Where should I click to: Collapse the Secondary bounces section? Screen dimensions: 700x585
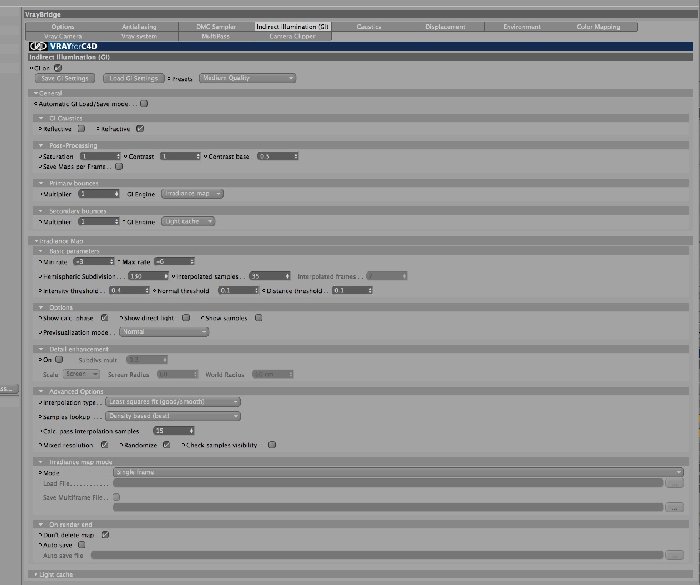[x=41, y=211]
